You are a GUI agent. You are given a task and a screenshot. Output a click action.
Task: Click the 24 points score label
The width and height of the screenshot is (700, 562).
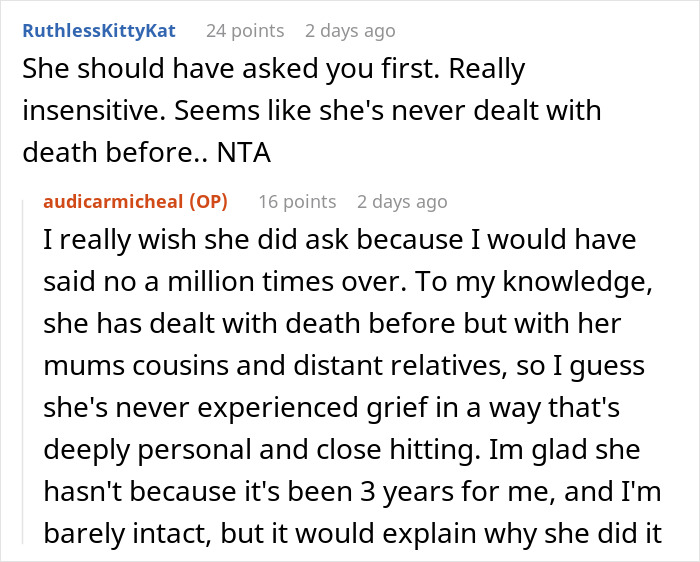(245, 31)
